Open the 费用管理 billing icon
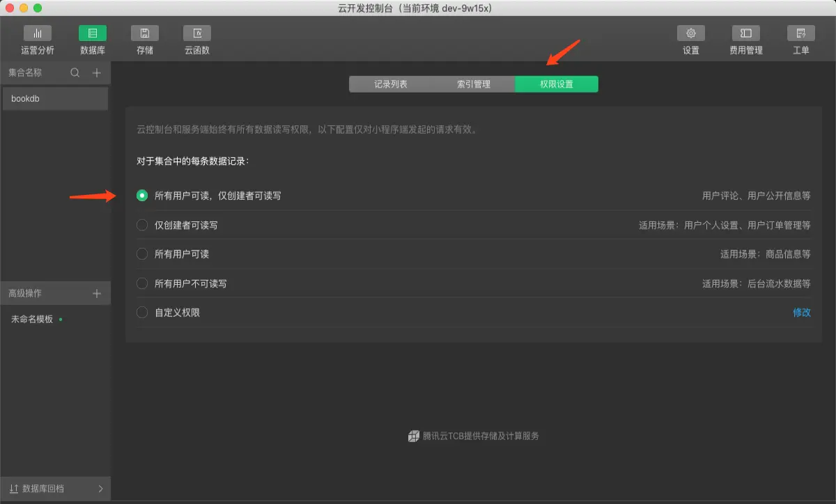The height and width of the screenshot is (504, 836). tap(745, 33)
